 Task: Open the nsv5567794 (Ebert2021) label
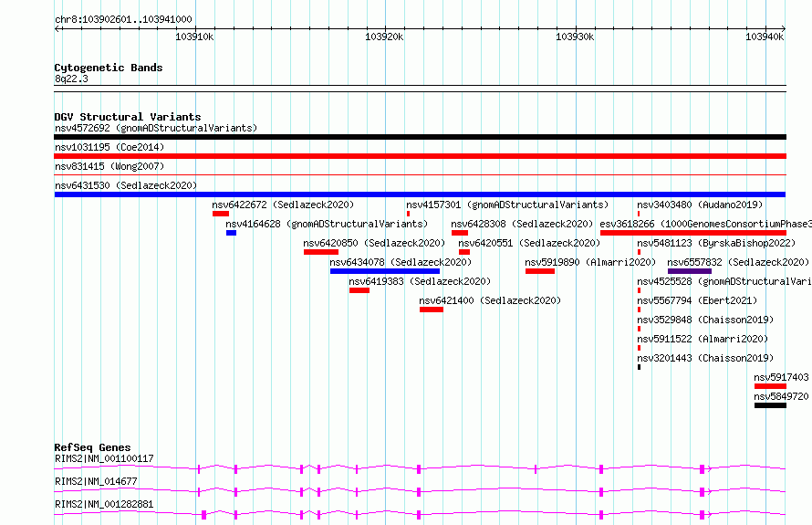(x=698, y=300)
